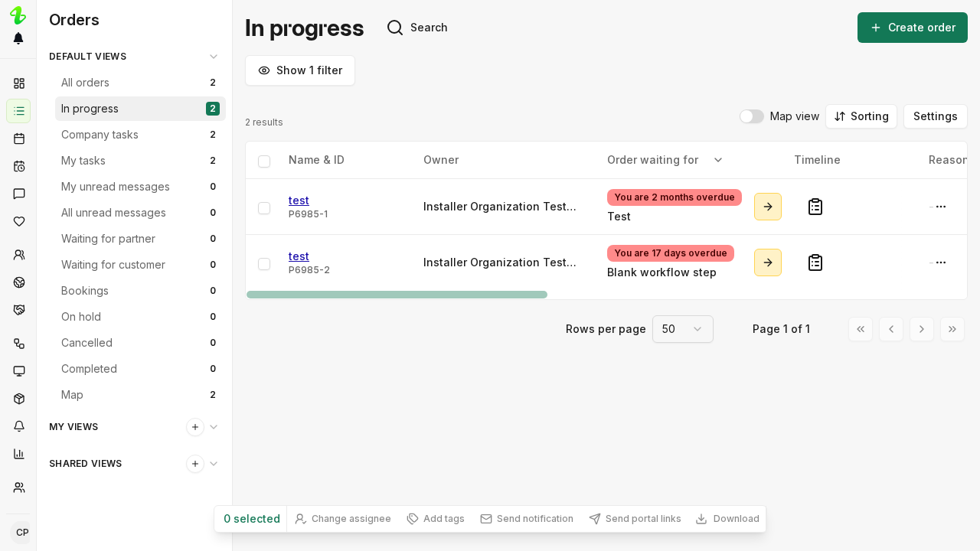Viewport: 980px width, 551px height.
Task: Open the calendar-with-clock icon in sidebar
Action: click(x=19, y=166)
